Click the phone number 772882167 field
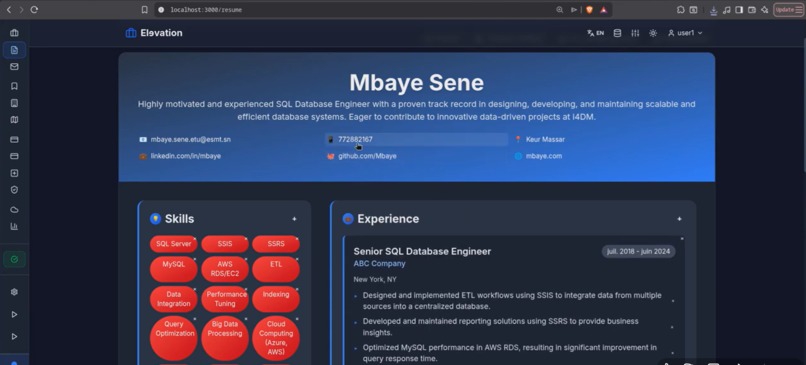The image size is (806, 365). 416,139
